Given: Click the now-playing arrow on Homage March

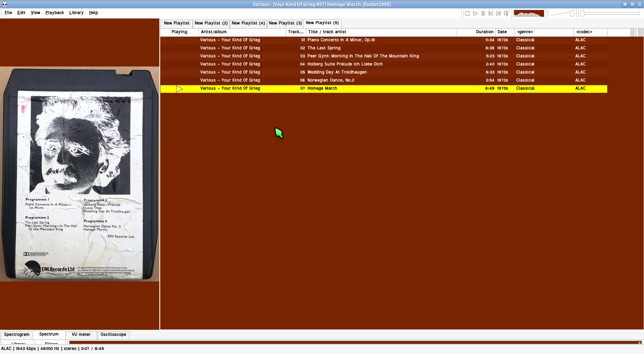Looking at the screenshot, I should [x=179, y=89].
